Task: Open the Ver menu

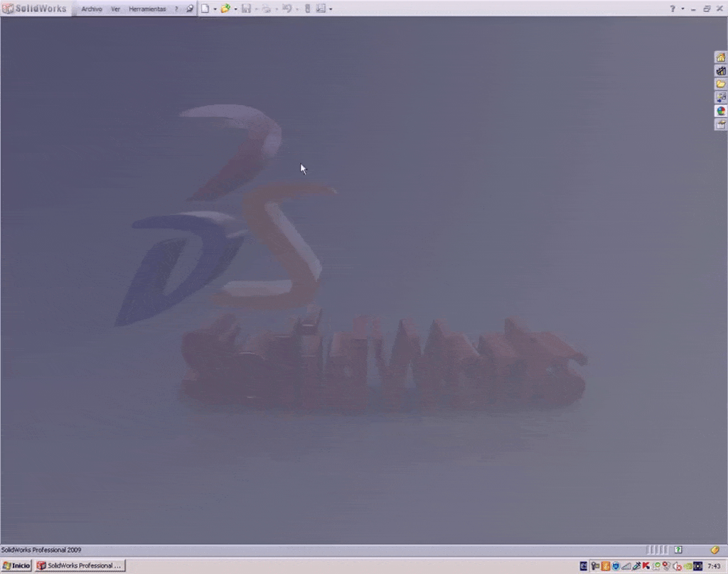Action: pyautogui.click(x=115, y=9)
